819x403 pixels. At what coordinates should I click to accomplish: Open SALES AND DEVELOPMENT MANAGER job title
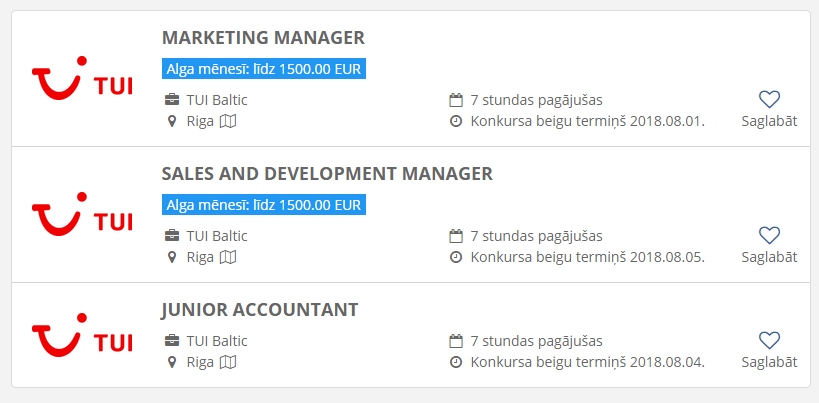(x=327, y=173)
